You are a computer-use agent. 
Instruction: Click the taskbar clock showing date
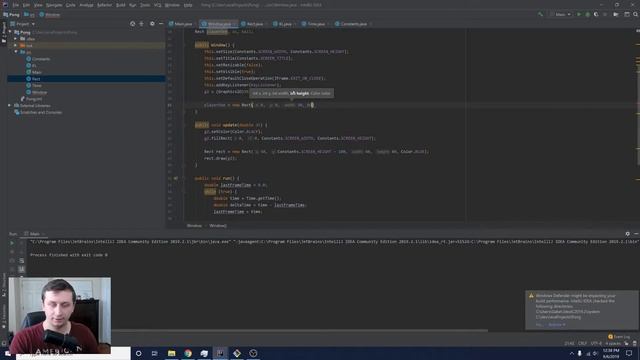[x=611, y=353]
